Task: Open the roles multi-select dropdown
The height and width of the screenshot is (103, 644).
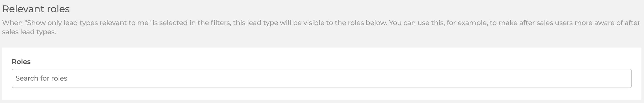Action: coord(321,78)
